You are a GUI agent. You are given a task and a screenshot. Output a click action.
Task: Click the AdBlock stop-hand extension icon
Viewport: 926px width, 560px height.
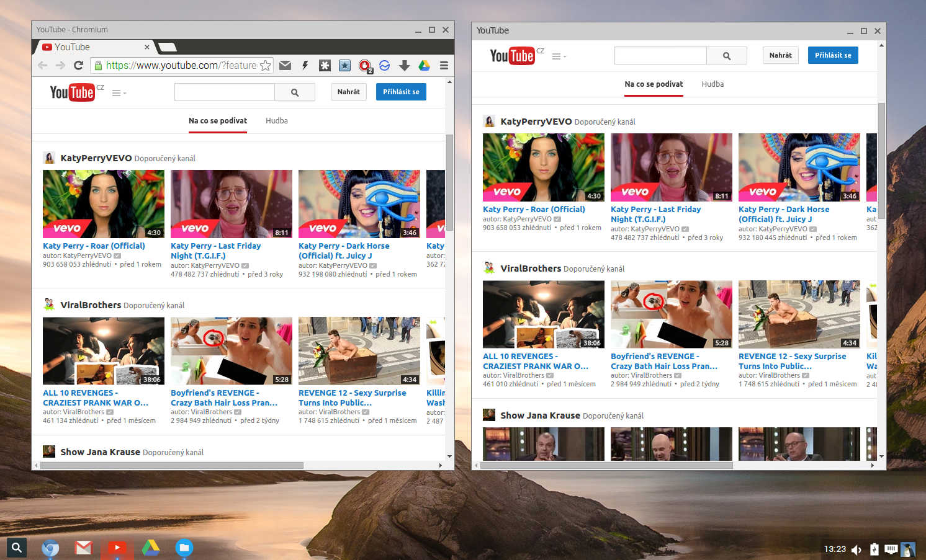click(x=364, y=65)
